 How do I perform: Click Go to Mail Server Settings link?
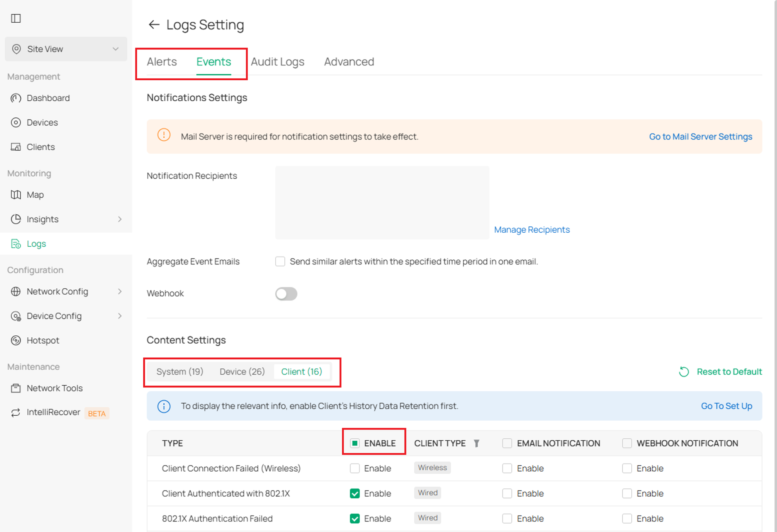click(701, 136)
